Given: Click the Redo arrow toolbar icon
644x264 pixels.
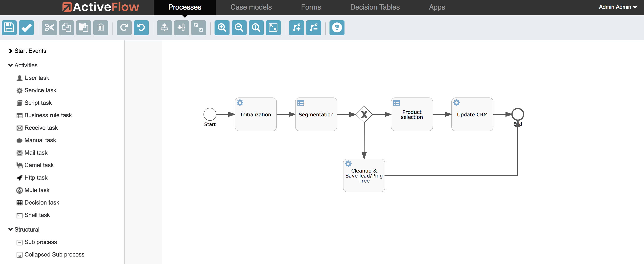Looking at the screenshot, I should (x=124, y=28).
